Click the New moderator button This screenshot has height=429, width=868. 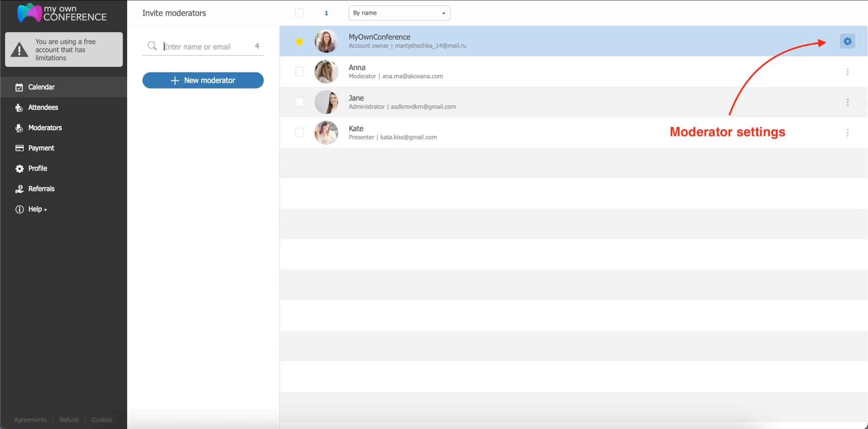pyautogui.click(x=203, y=80)
